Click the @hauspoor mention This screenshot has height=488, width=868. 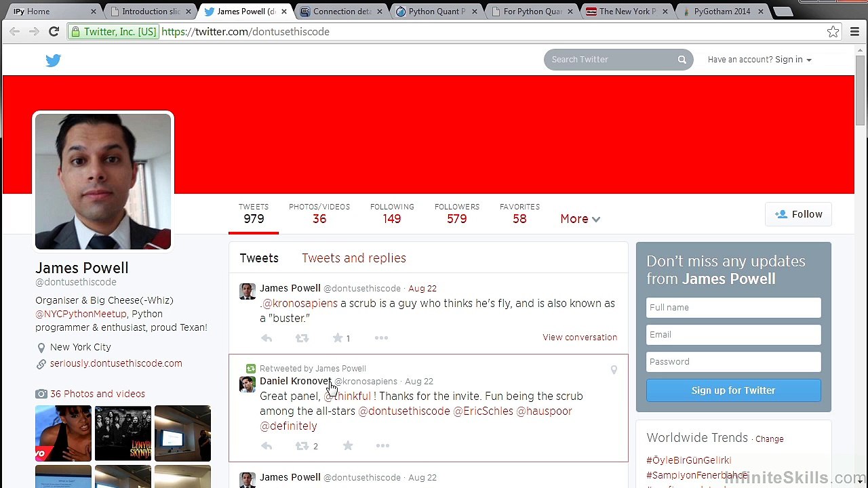click(544, 411)
